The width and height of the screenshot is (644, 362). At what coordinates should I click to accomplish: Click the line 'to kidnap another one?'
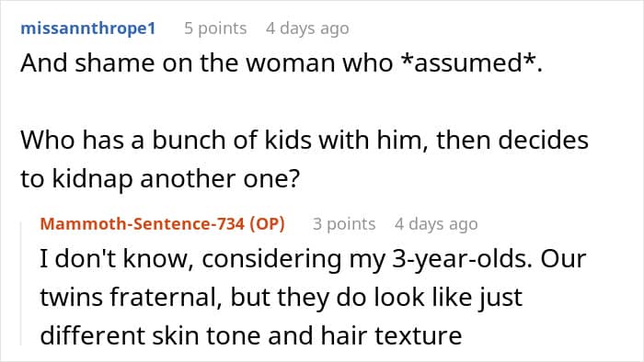160,179
